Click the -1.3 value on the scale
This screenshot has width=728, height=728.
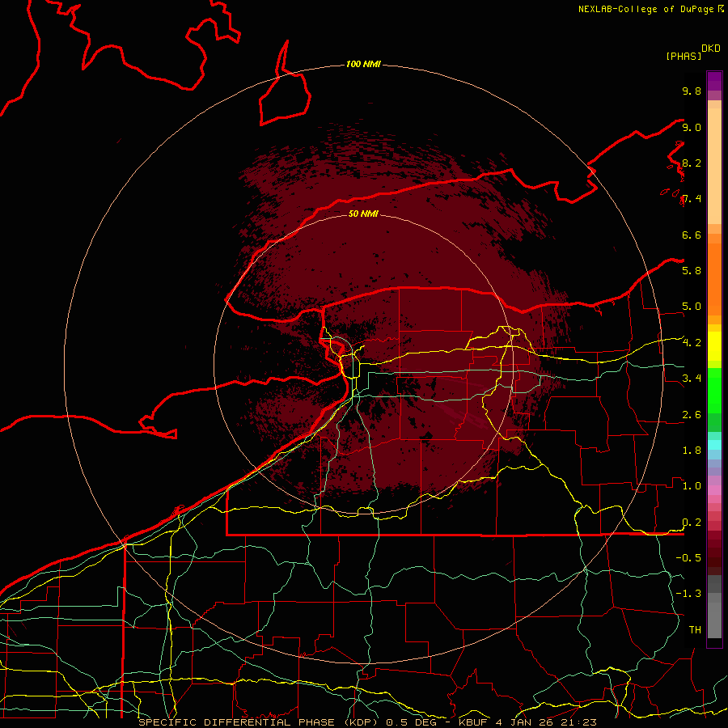click(688, 594)
